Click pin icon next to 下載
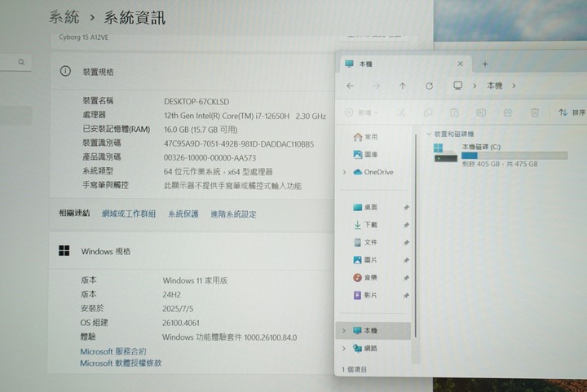Image resolution: width=587 pixels, height=392 pixels. (x=406, y=225)
